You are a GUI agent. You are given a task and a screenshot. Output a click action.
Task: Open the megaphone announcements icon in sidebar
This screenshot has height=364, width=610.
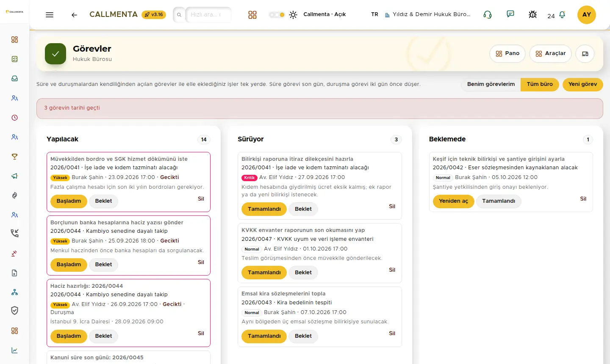[x=15, y=176]
